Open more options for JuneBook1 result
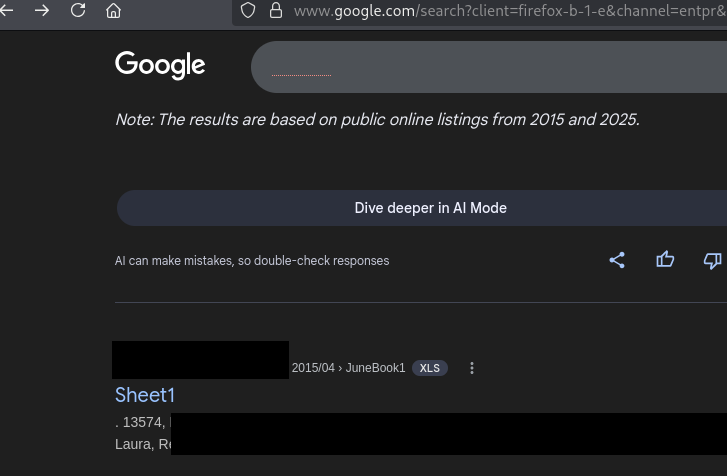The height and width of the screenshot is (476, 727). click(x=472, y=368)
